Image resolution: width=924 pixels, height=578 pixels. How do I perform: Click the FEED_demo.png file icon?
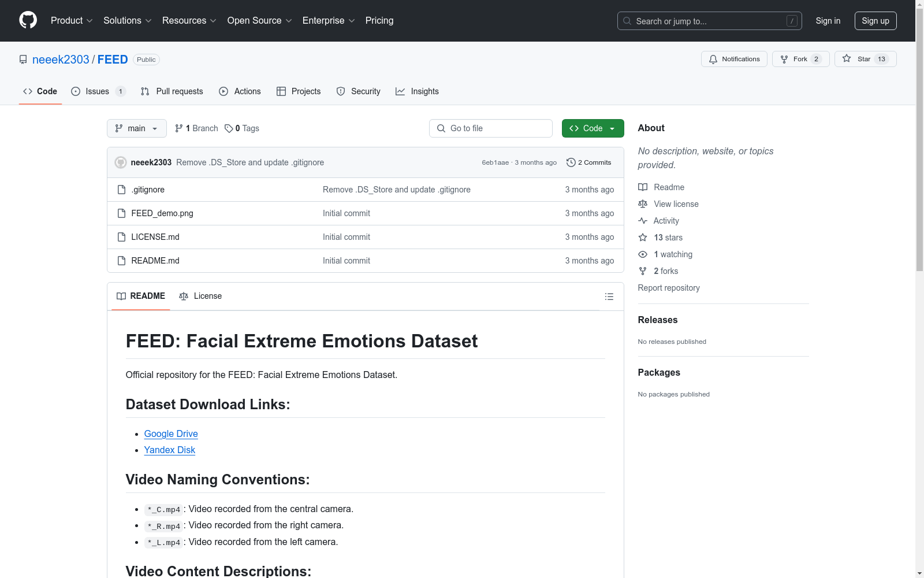tap(121, 213)
